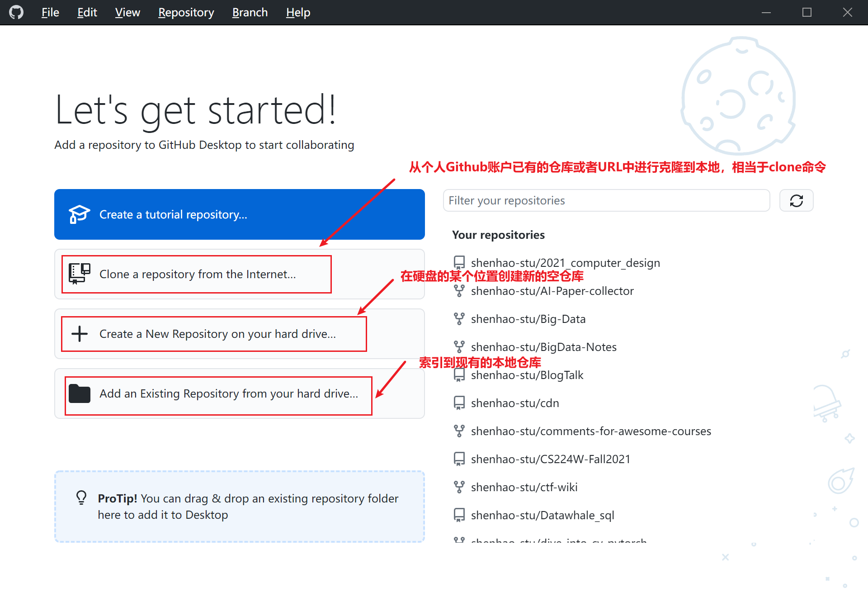Viewport: 868px width, 597px height.
Task: Open the Repository menu
Action: click(x=186, y=12)
